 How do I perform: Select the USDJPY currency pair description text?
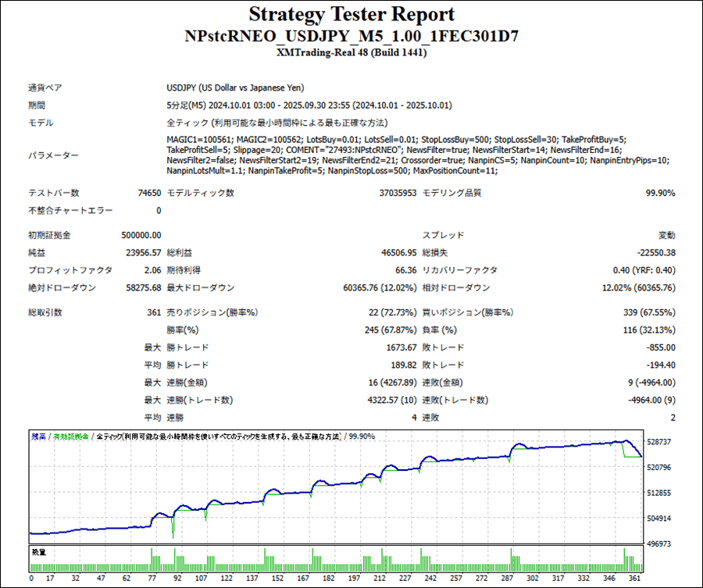coord(235,88)
